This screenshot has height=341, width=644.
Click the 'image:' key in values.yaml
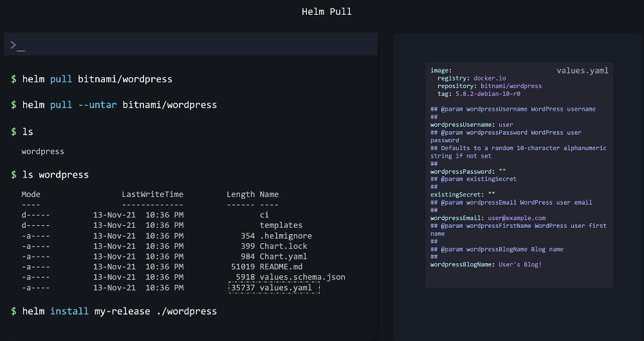coord(441,70)
